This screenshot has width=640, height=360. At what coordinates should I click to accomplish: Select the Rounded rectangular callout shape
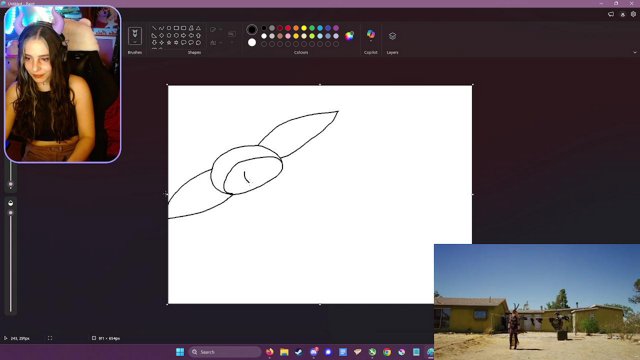tap(184, 42)
